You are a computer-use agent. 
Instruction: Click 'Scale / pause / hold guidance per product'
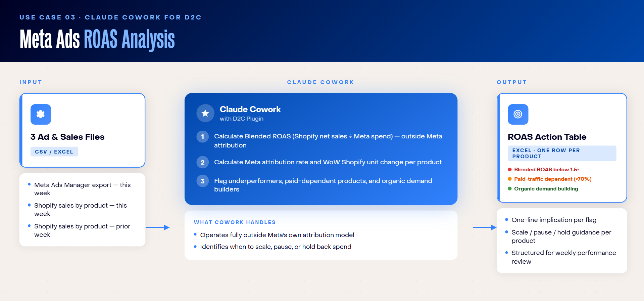561,236
